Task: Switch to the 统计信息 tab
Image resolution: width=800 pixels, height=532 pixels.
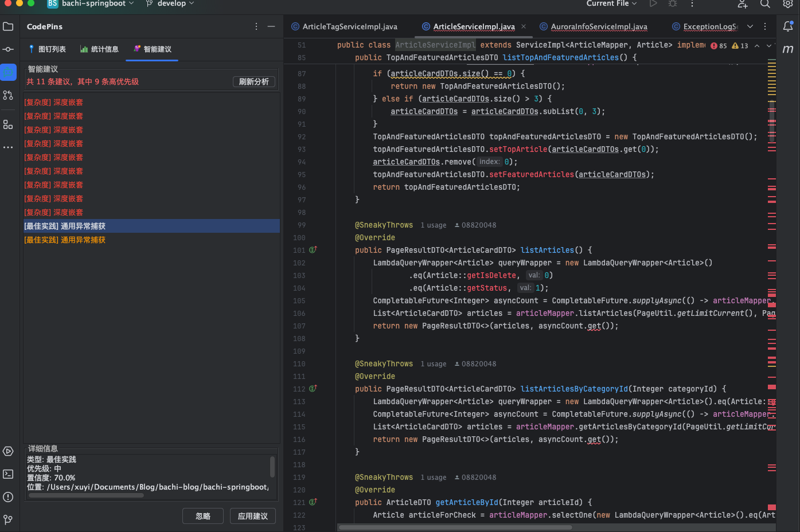Action: pos(100,49)
